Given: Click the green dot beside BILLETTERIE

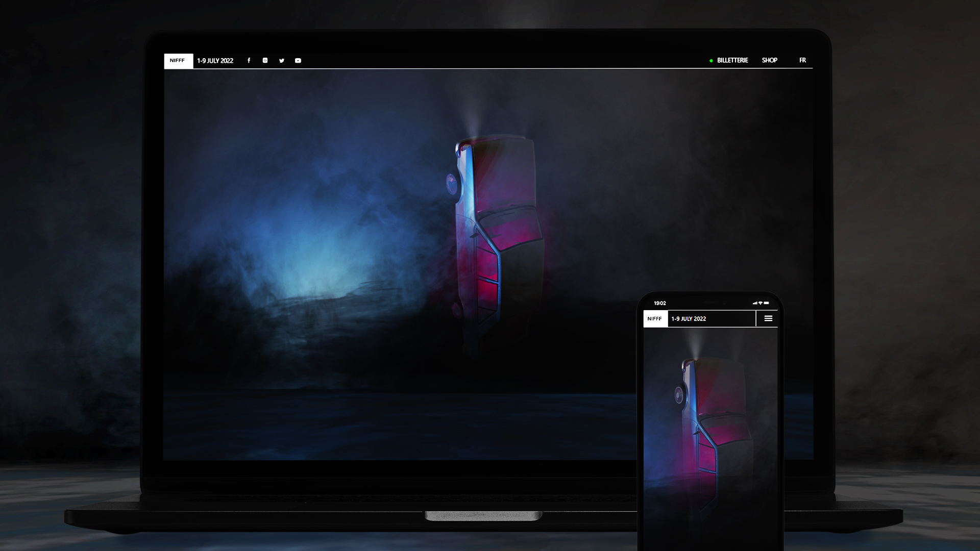Looking at the screenshot, I should [x=711, y=61].
